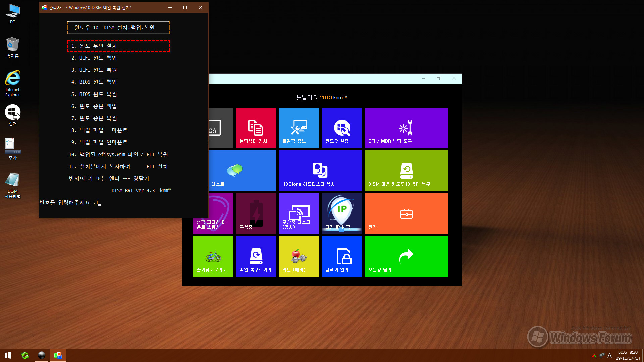Viewport: 644px width, 362px height.
Task: Click menu line 11 EFI 설치
Action: tap(118, 167)
